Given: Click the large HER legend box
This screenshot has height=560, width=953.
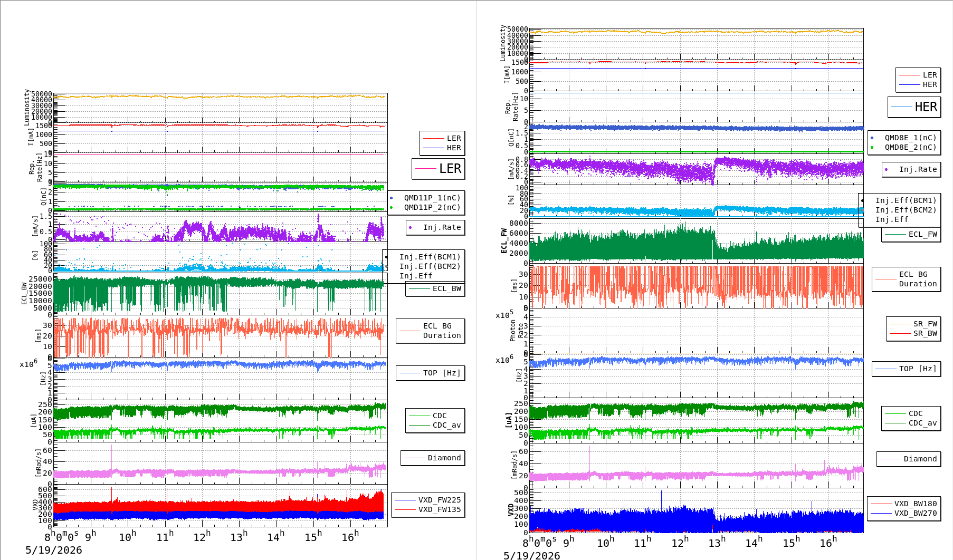Looking at the screenshot, I should tap(914, 107).
